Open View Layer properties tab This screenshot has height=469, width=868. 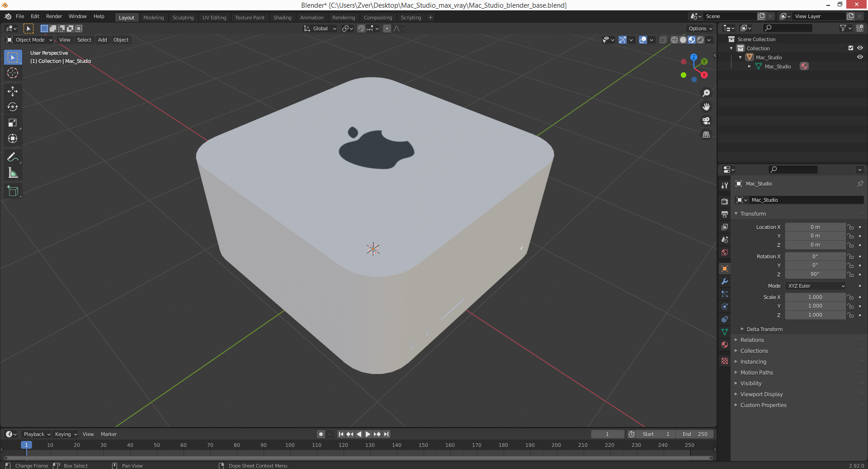725,227
